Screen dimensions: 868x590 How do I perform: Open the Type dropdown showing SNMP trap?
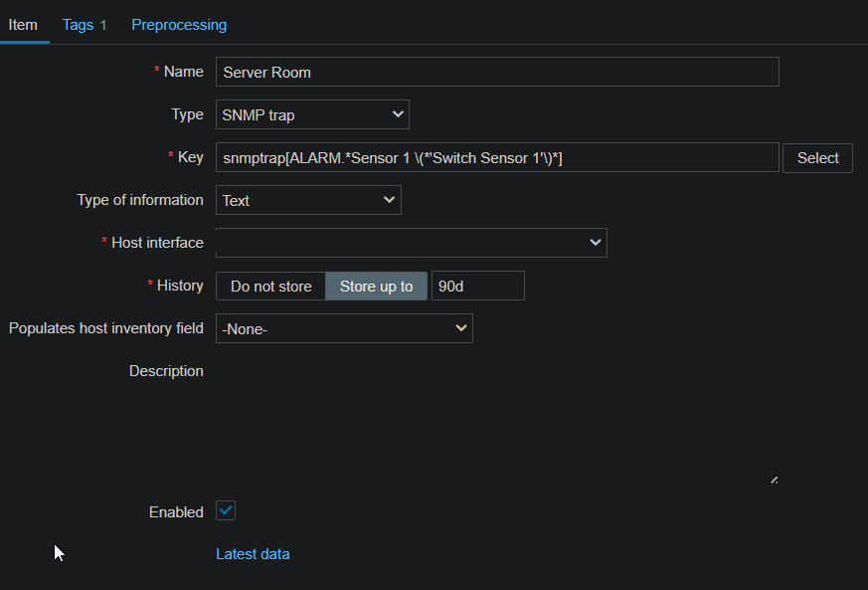click(311, 114)
